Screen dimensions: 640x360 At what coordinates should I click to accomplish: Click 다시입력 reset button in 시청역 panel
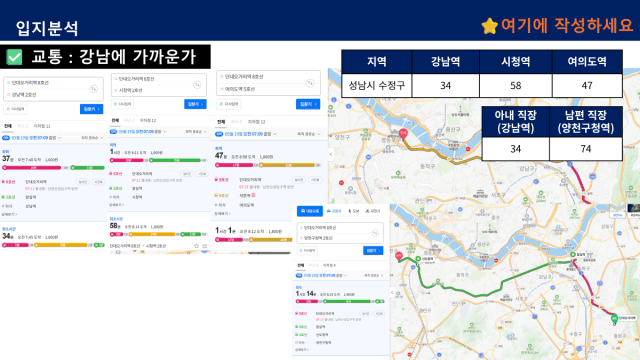[x=122, y=104]
